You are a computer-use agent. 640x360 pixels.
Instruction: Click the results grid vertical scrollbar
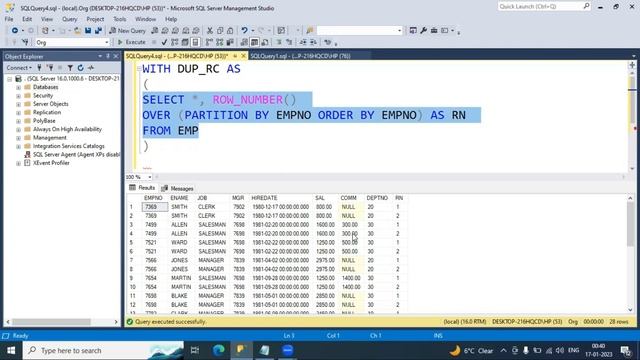(630, 253)
